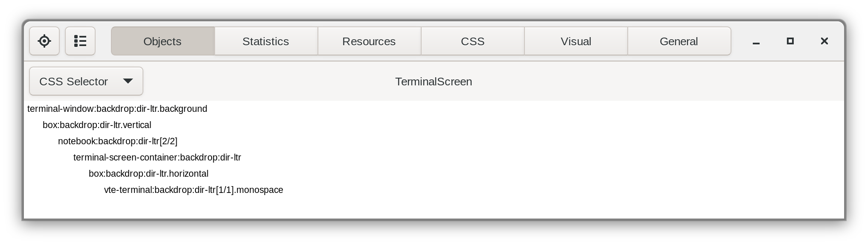The image size is (868, 245).
Task: Click the crosshair object picker icon
Action: 44,41
